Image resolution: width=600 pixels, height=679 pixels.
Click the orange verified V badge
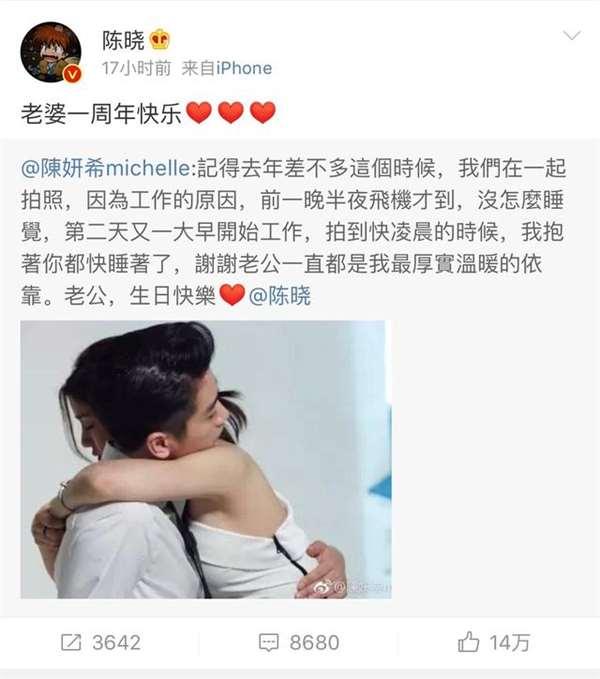[x=72, y=74]
